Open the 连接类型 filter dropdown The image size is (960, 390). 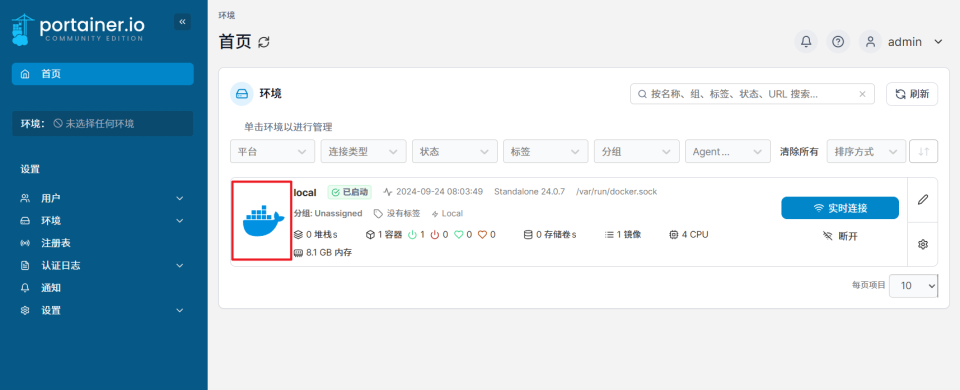pos(363,151)
